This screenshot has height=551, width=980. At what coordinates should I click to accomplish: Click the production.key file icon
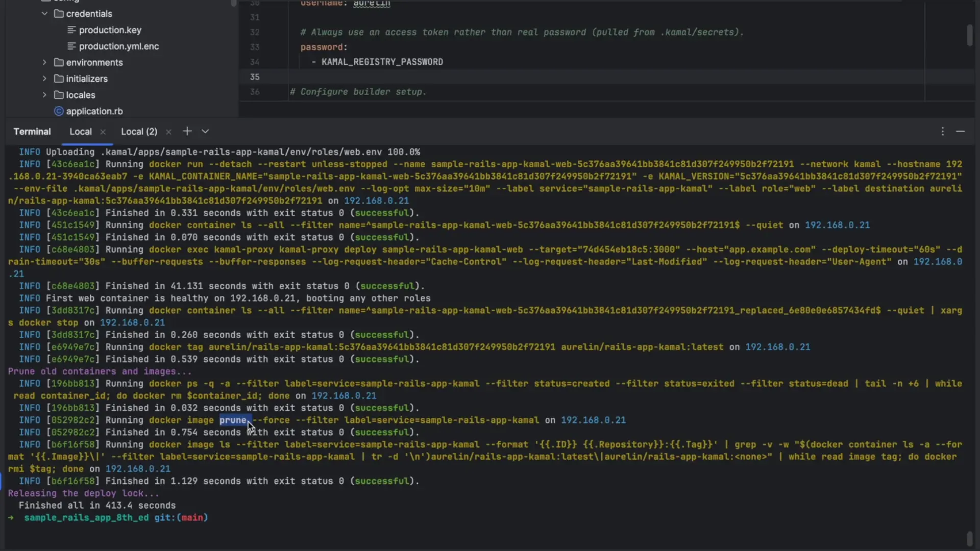pyautogui.click(x=71, y=30)
